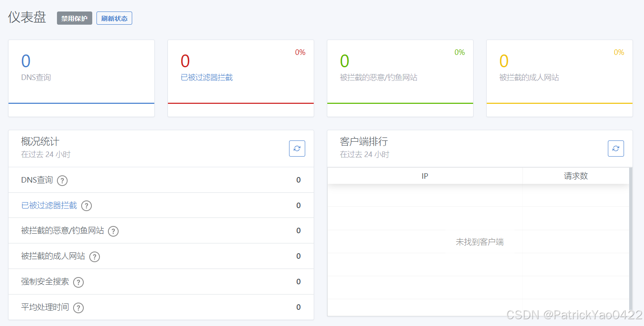Click the 被拦截的成人网站 label in yellow card

(x=529, y=77)
